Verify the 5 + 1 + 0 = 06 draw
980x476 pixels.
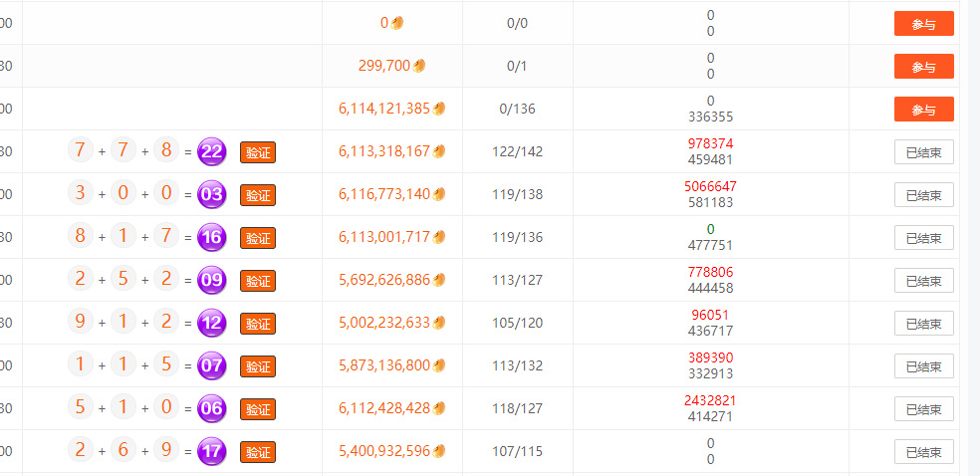(x=257, y=409)
